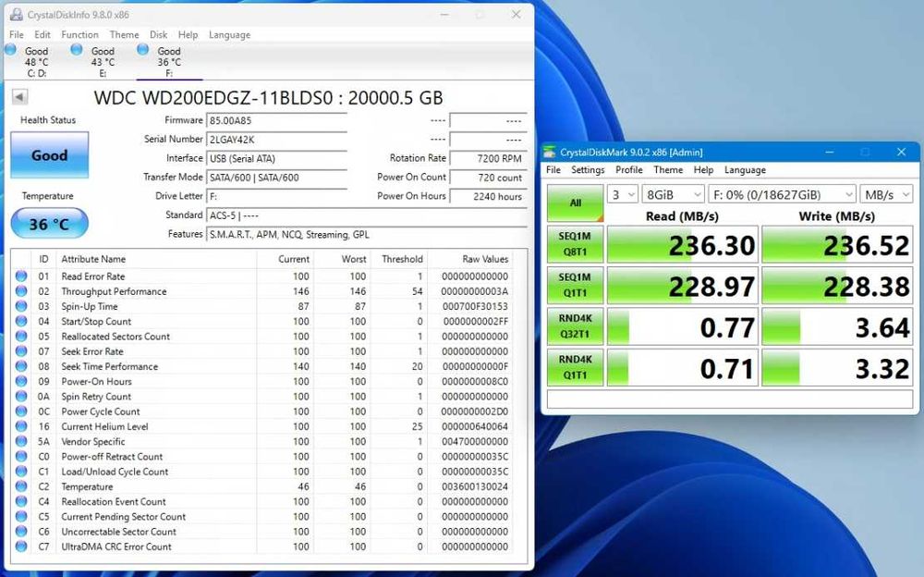Screen dimensions: 924x577
Task: Click status orb for Spin Retry Count
Action: [x=21, y=396]
